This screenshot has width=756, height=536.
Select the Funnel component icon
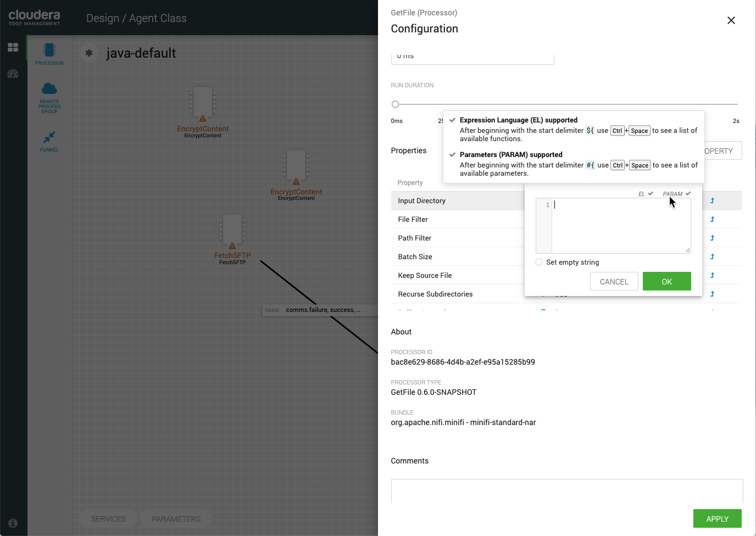49,137
